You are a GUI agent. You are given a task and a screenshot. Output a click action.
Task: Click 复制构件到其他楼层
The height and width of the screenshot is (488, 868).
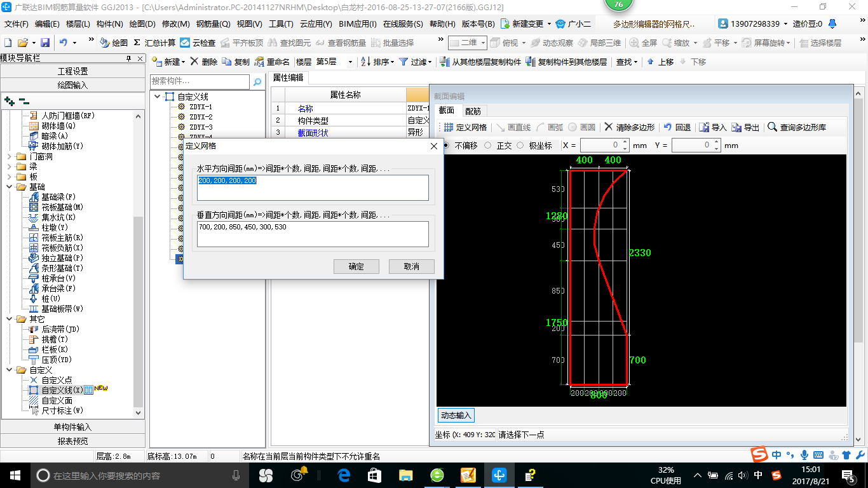tap(567, 62)
